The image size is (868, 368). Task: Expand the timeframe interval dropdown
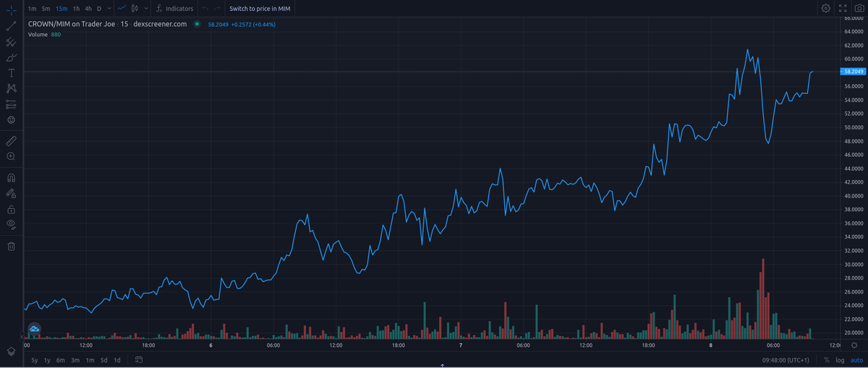coord(109,9)
